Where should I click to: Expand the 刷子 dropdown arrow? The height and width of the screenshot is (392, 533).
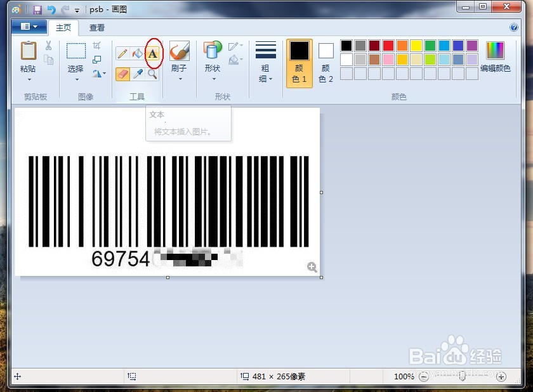[x=180, y=79]
